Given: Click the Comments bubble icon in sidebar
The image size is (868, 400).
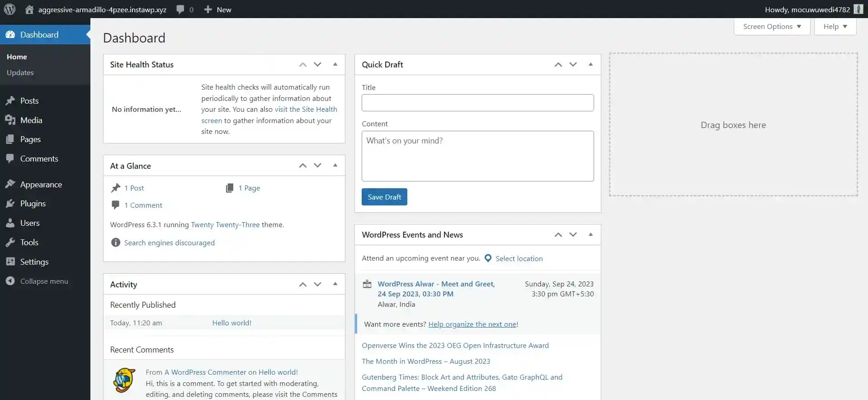Looking at the screenshot, I should (x=10, y=158).
